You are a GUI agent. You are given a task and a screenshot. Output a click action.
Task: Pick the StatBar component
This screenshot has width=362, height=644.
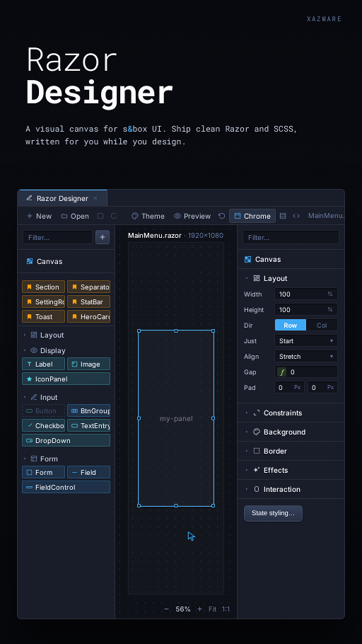(88, 302)
